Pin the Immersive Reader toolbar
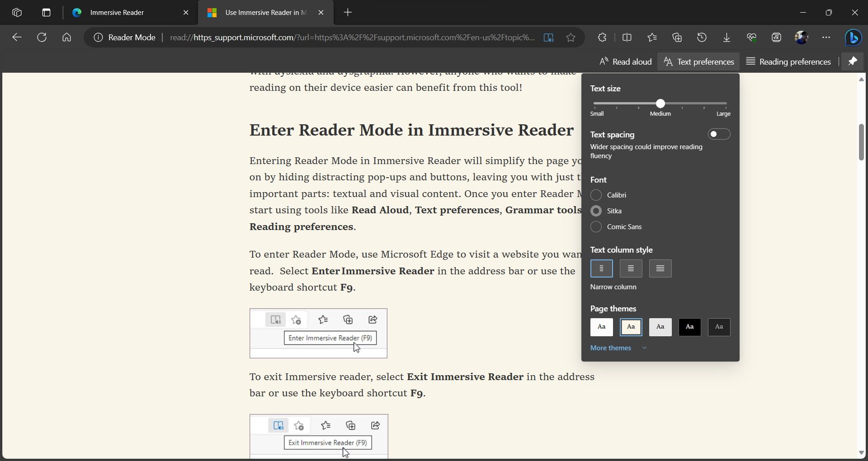868x461 pixels. [x=853, y=61]
